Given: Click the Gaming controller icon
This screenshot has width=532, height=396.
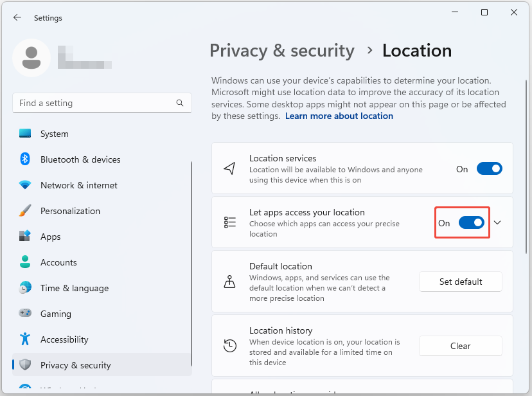Looking at the screenshot, I should (x=25, y=313).
